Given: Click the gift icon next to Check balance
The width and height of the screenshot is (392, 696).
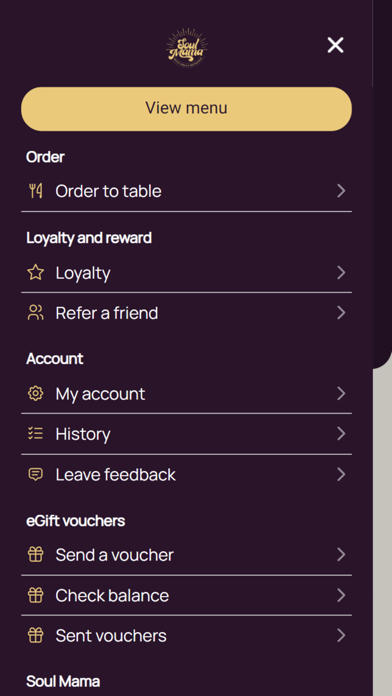Looking at the screenshot, I should 36,595.
